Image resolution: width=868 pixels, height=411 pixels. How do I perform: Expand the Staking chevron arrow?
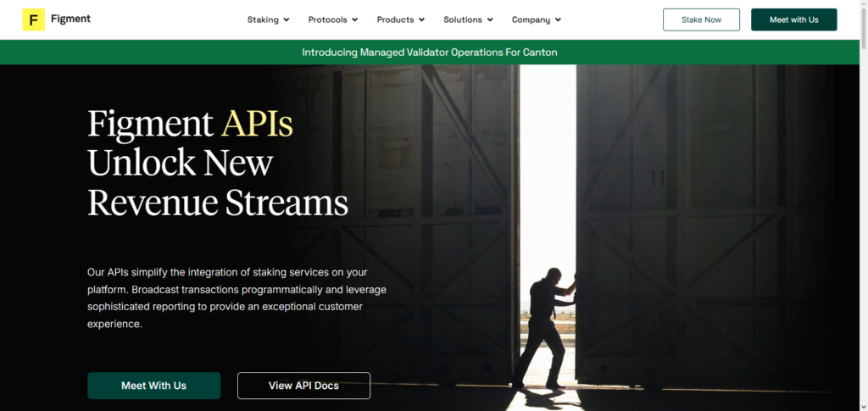point(287,19)
